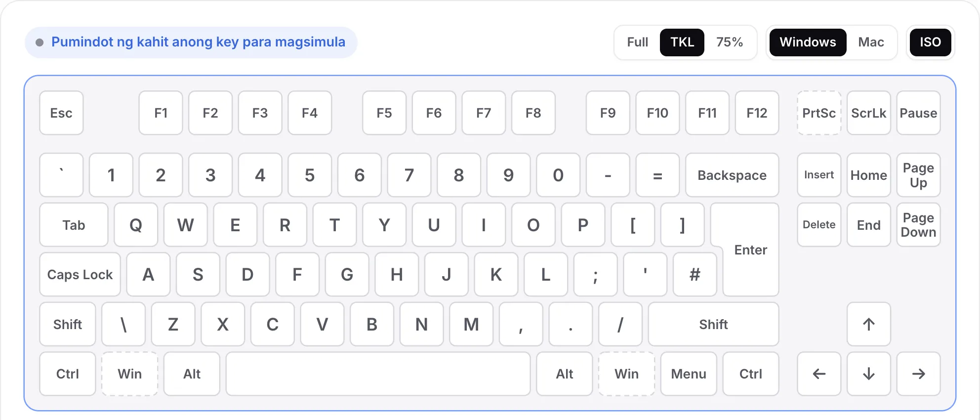980x420 pixels.
Task: Click the ScrLk key
Action: pyautogui.click(x=868, y=113)
